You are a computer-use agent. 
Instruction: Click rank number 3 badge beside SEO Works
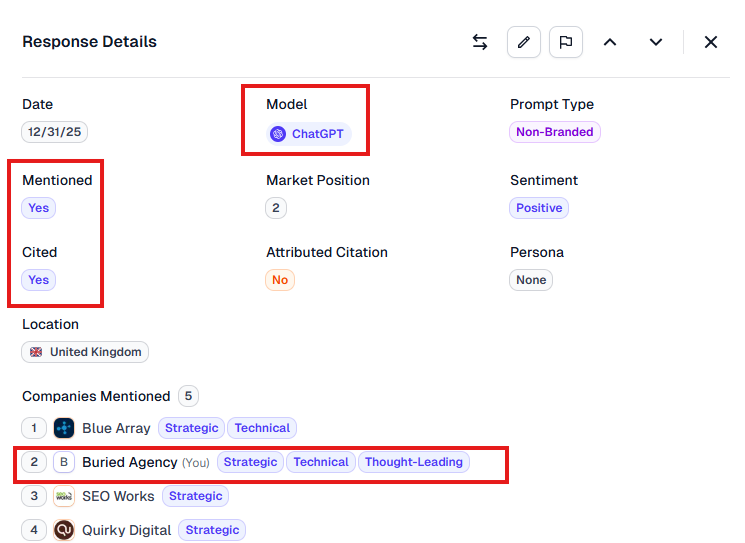click(x=34, y=496)
